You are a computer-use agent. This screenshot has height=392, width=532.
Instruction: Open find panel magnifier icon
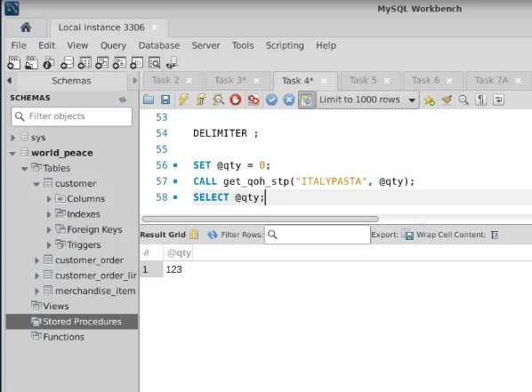point(463,100)
